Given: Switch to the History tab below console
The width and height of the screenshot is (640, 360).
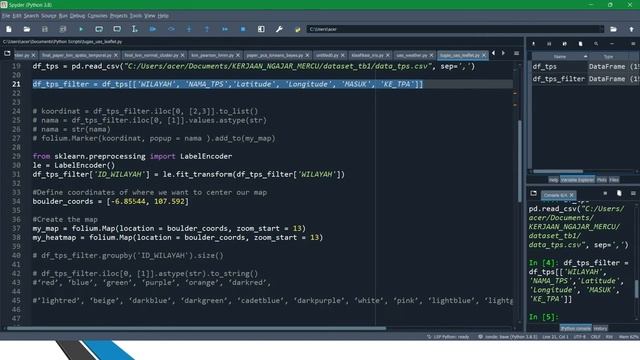Looking at the screenshot, I should pyautogui.click(x=600, y=328).
